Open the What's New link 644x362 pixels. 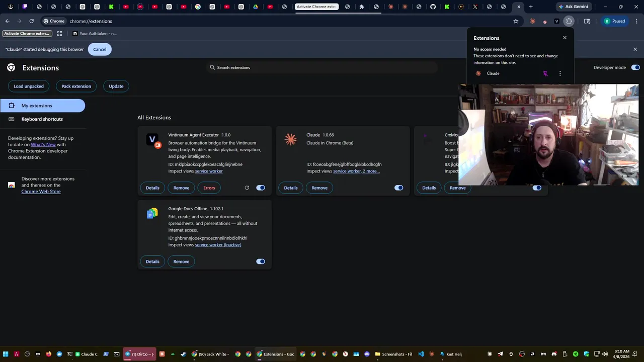pos(43,144)
